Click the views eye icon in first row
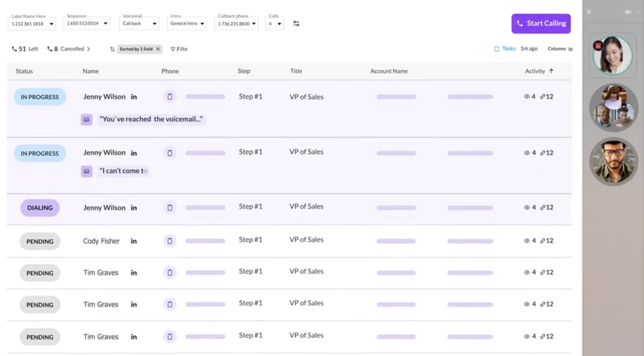644x356 pixels. (527, 96)
